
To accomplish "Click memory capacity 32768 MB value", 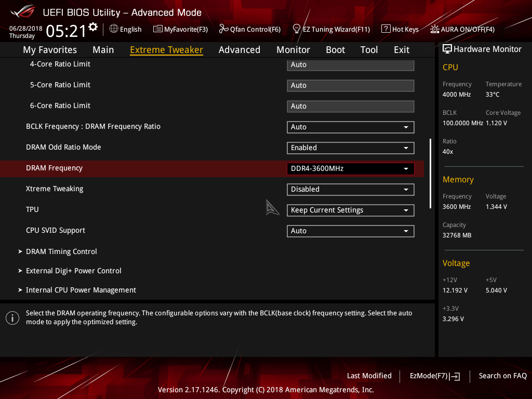I will 457,235.
